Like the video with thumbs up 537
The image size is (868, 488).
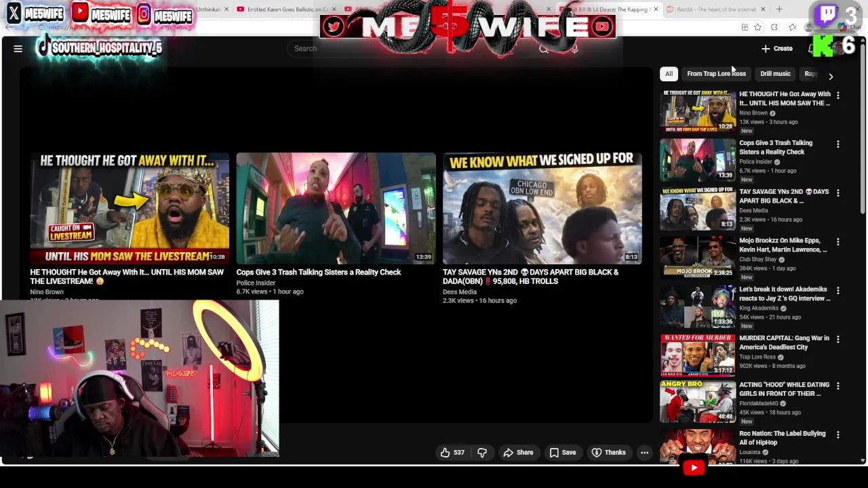tap(452, 453)
